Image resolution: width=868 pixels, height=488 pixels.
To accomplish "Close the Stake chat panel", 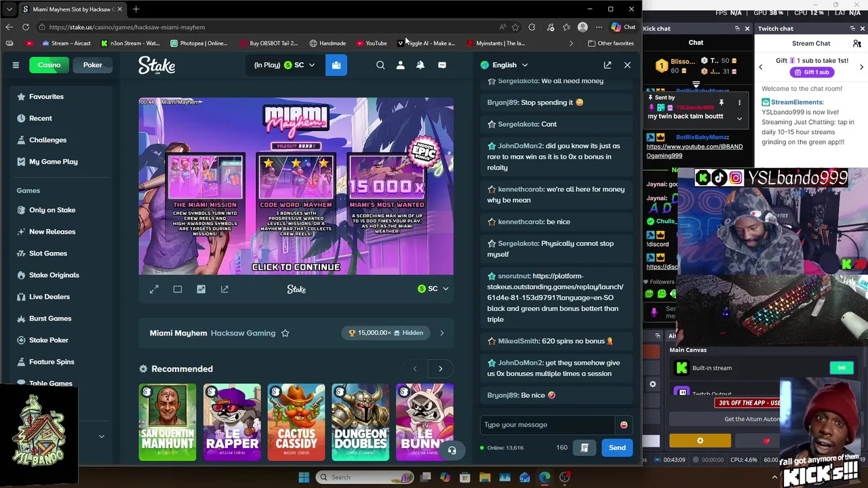I will 627,65.
